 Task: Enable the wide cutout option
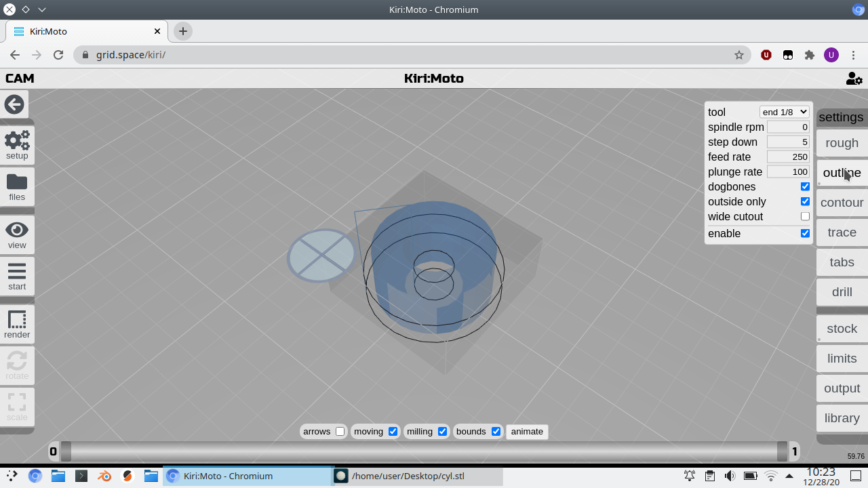point(805,216)
